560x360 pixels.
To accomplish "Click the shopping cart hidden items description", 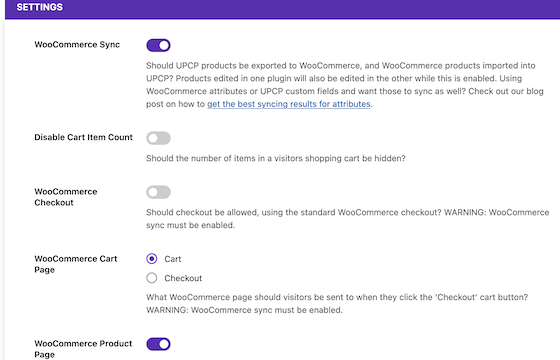I will tap(276, 158).
